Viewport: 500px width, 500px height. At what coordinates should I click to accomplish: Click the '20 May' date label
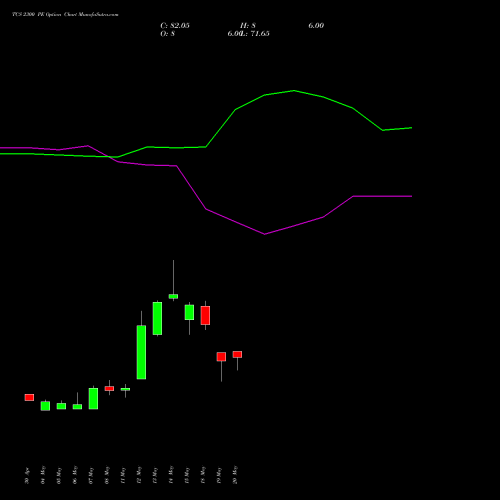[x=235, y=475]
